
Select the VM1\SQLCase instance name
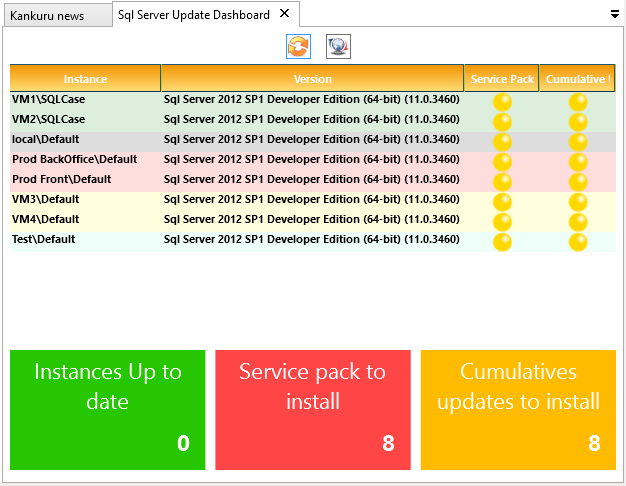[48, 99]
